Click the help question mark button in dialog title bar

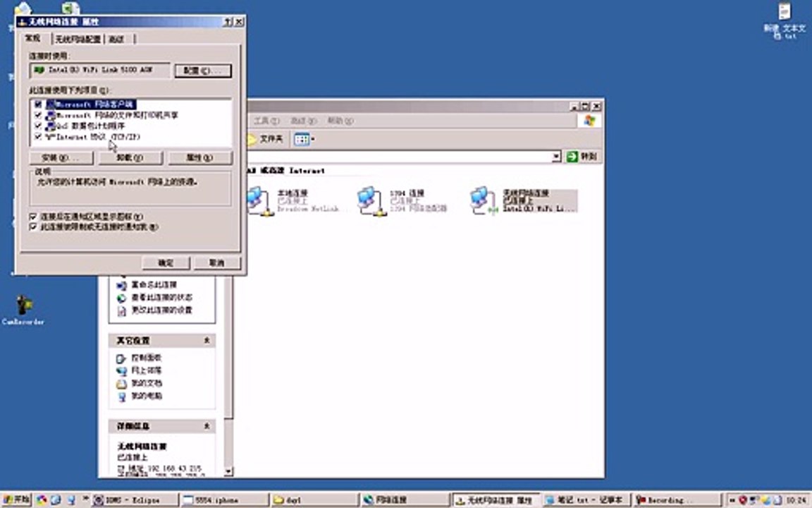[x=228, y=22]
